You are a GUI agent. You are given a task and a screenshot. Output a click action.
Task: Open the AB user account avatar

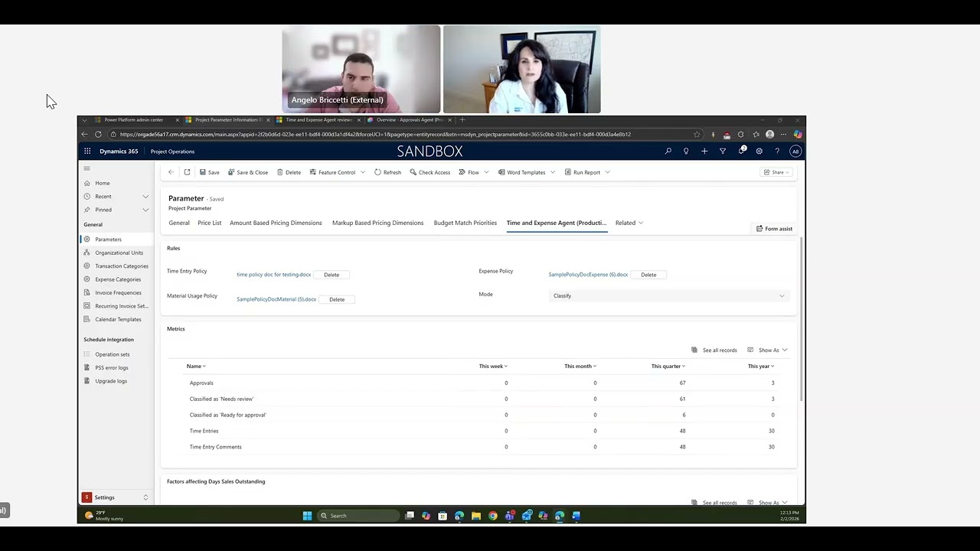pos(795,152)
